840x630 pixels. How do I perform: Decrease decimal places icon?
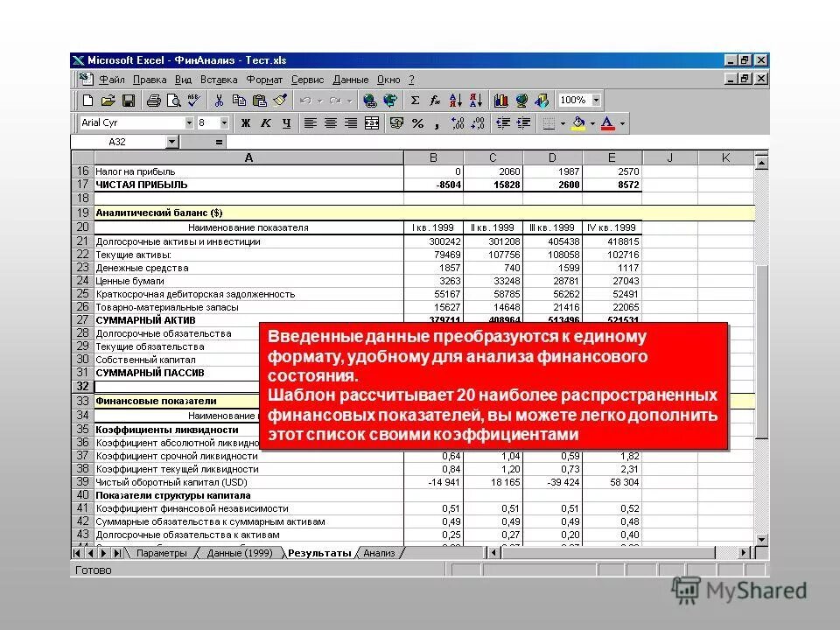tap(478, 123)
